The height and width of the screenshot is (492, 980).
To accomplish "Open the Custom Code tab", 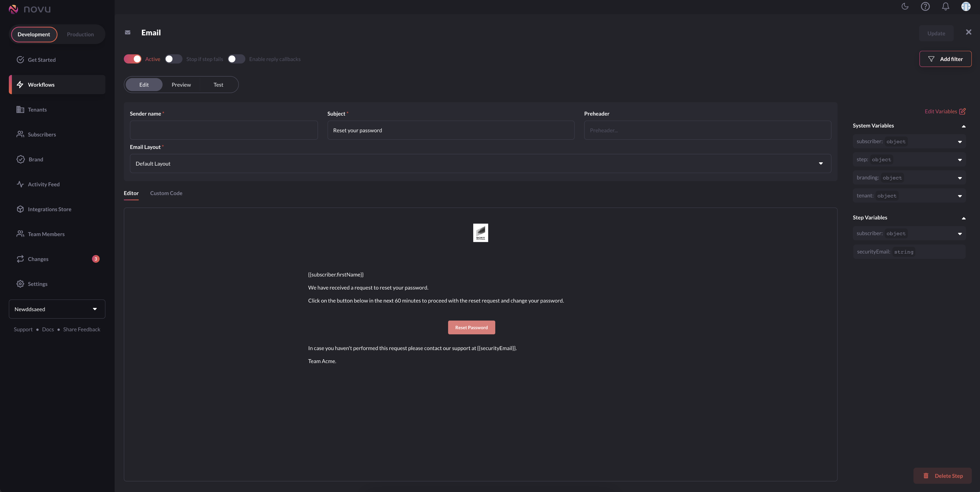I will pyautogui.click(x=166, y=193).
